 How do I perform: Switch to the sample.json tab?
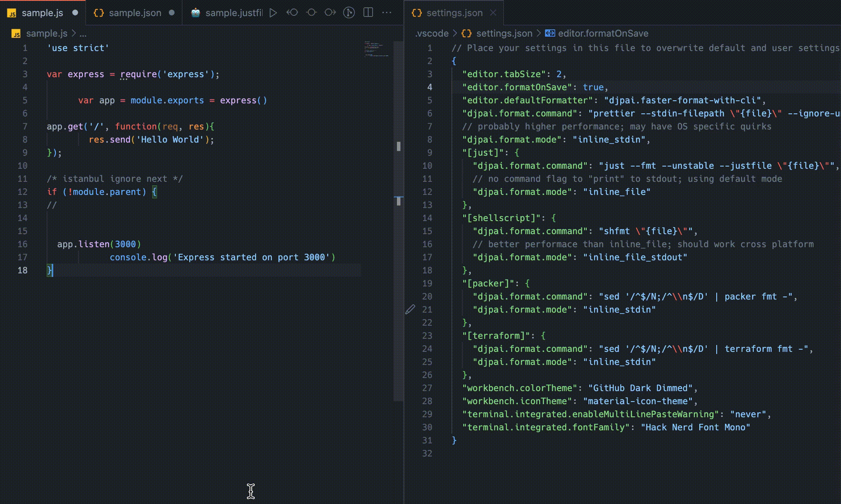[134, 13]
